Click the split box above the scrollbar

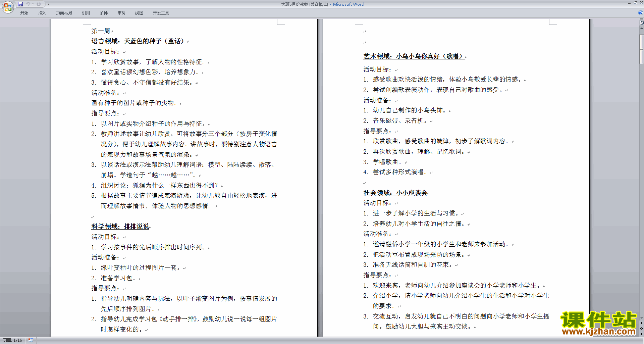(641, 19)
